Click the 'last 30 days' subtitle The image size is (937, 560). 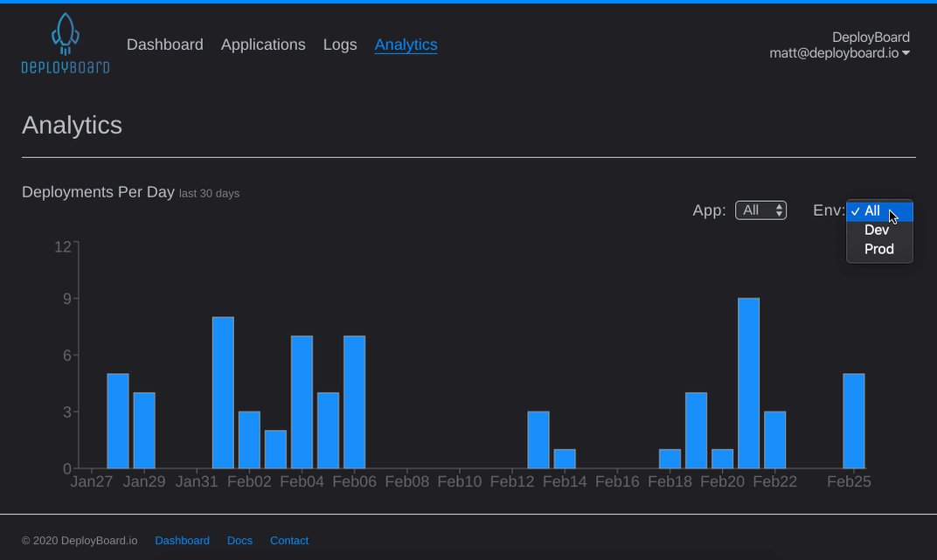(x=209, y=194)
